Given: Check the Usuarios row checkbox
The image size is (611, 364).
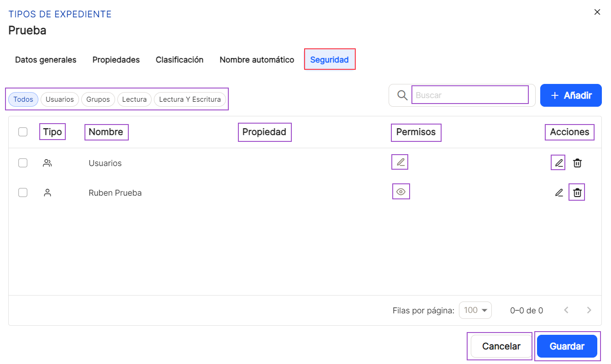Looking at the screenshot, I should pyautogui.click(x=23, y=163).
